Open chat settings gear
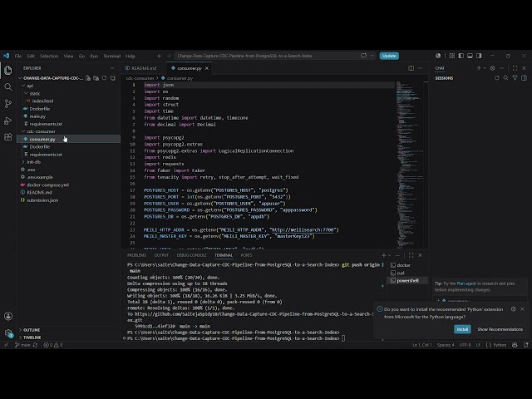Screen dimensions: 532x399 493,68
